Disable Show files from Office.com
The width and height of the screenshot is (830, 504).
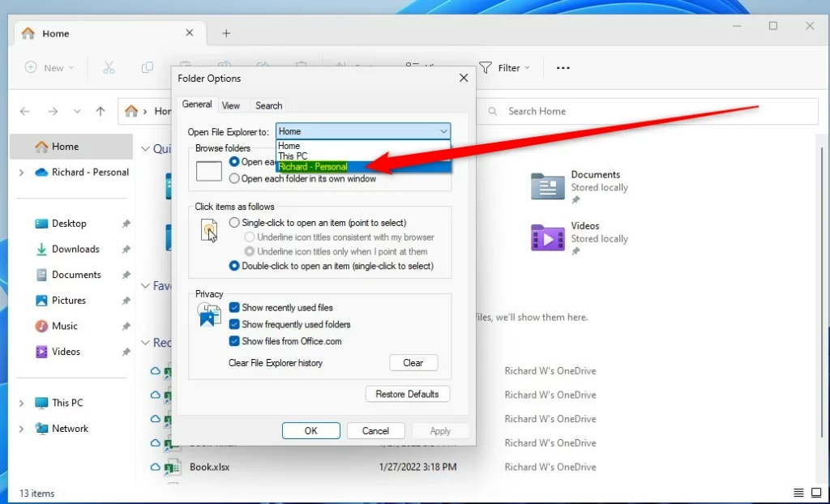point(233,341)
